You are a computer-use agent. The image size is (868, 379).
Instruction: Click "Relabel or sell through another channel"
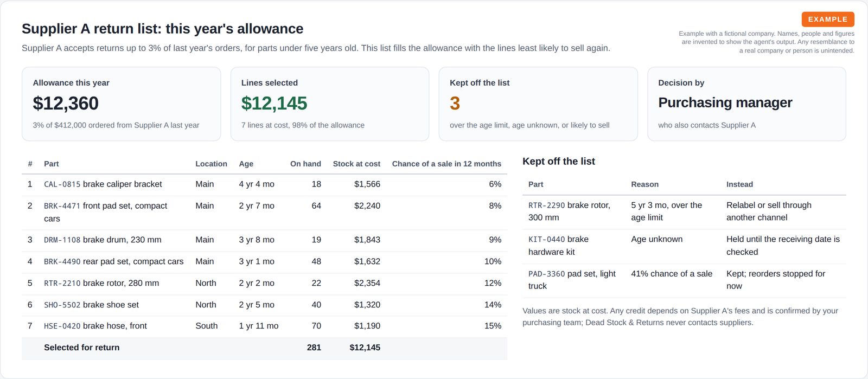pyautogui.click(x=769, y=211)
